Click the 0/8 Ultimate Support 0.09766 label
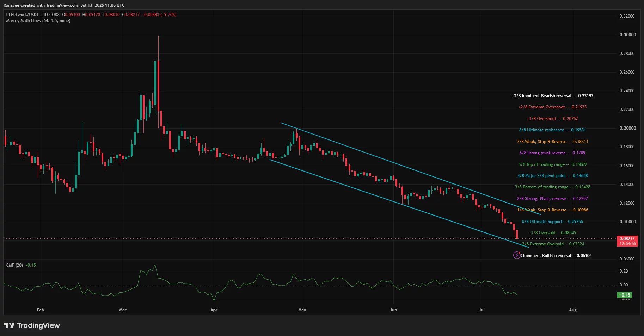Viewport: 644px width, 336px height. pos(552,222)
